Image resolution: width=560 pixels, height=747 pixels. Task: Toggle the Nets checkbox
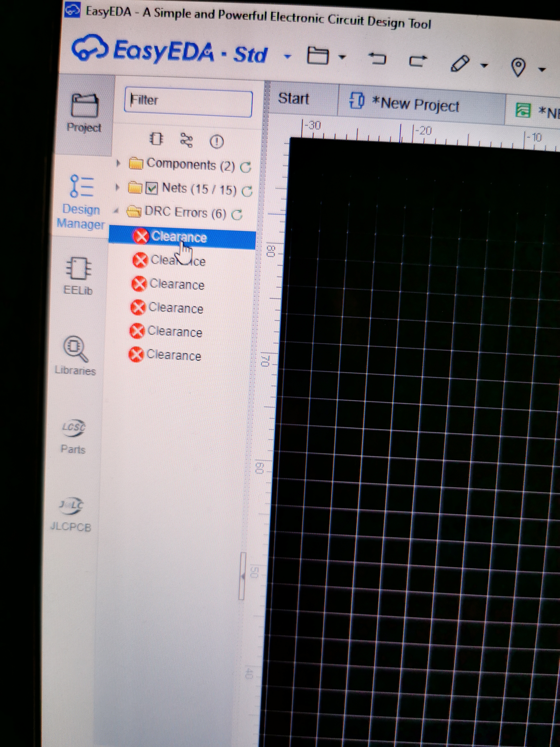152,188
